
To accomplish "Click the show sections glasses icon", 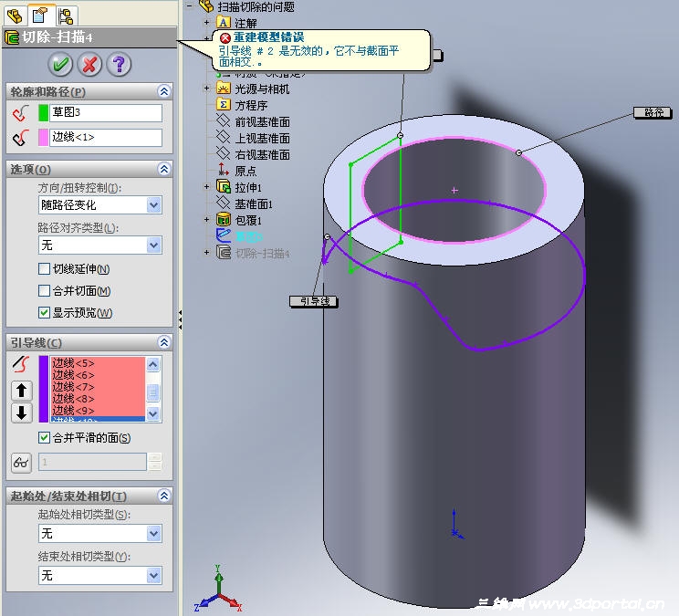I will 21,463.
